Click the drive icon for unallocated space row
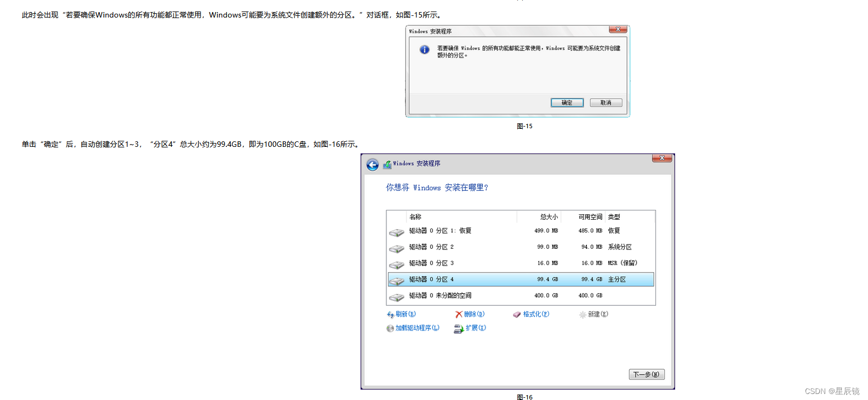Image resolution: width=868 pixels, height=400 pixels. click(396, 298)
